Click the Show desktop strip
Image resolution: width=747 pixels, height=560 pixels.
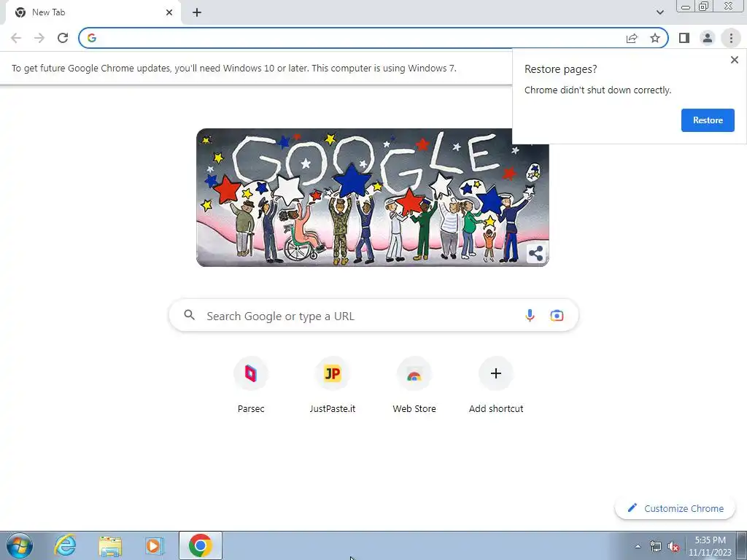tap(742, 545)
